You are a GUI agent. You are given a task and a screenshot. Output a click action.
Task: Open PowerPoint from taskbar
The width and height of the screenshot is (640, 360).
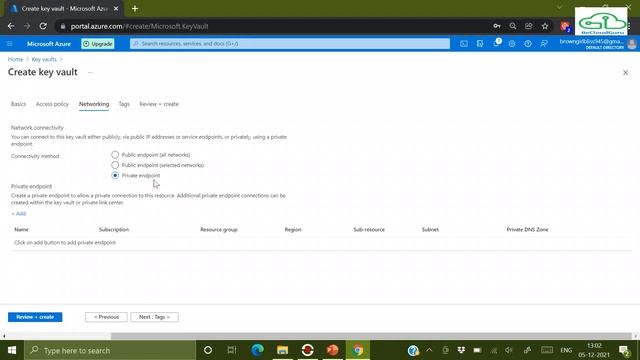(x=332, y=350)
